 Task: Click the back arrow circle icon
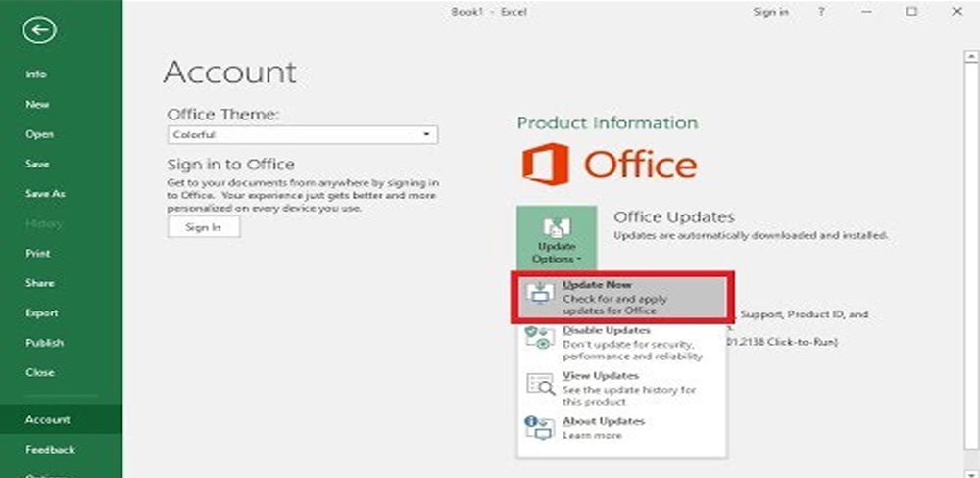click(x=39, y=30)
